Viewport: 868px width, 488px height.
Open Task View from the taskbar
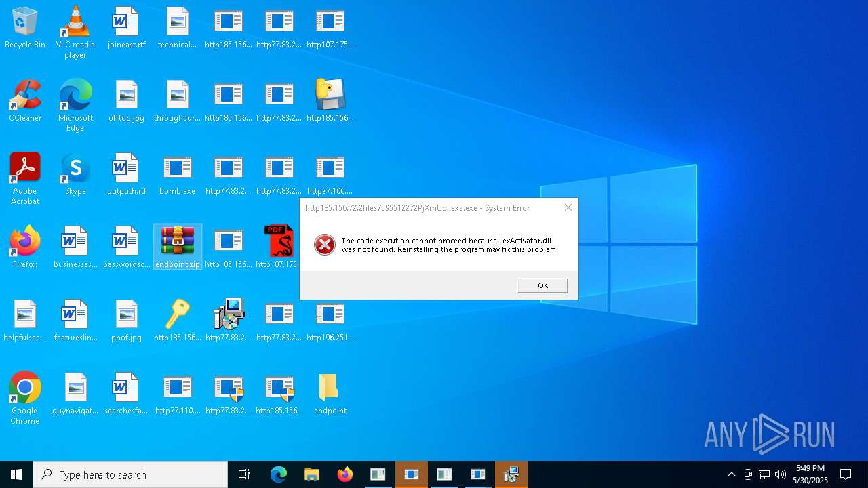244,474
